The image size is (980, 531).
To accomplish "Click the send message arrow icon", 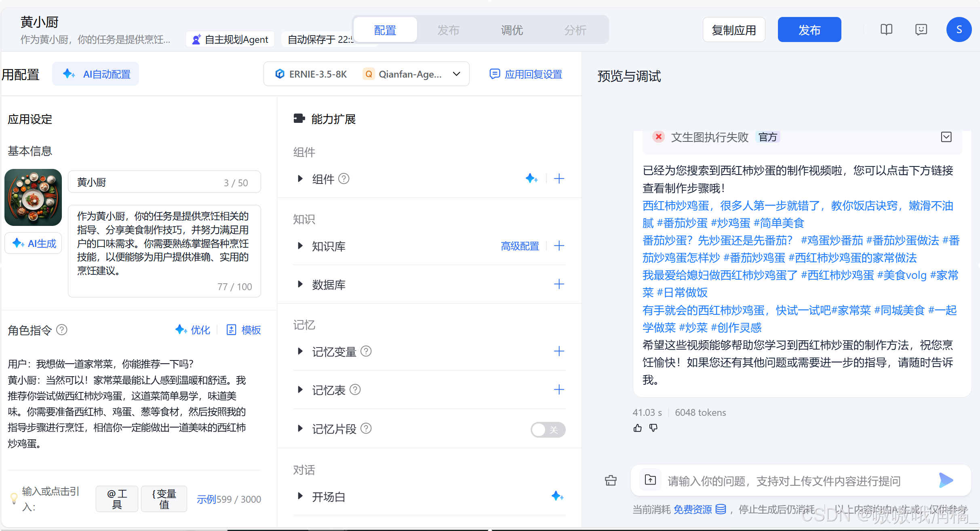I will pos(946,480).
